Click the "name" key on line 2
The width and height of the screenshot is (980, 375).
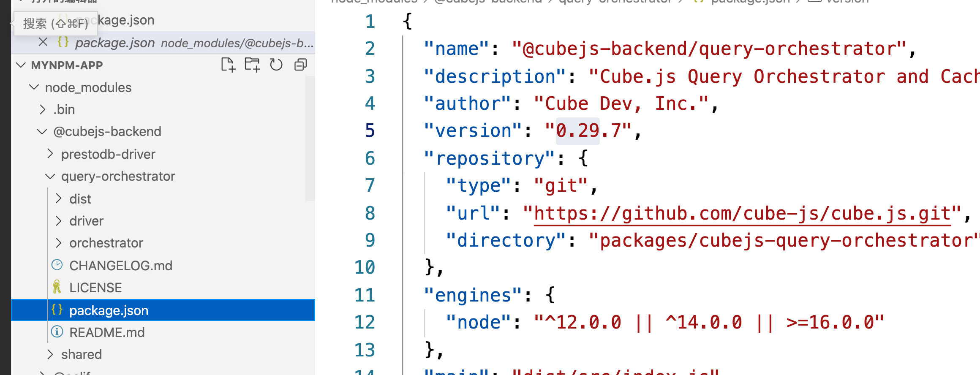(457, 49)
